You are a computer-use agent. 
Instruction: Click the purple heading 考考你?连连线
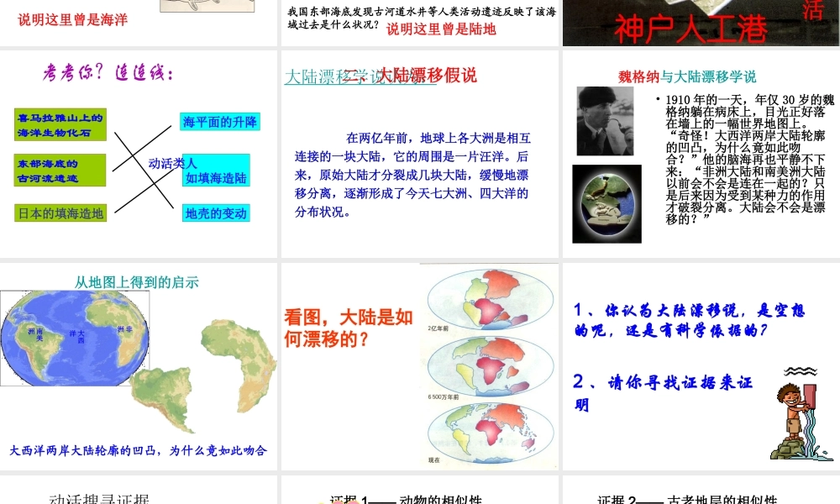[x=108, y=72]
